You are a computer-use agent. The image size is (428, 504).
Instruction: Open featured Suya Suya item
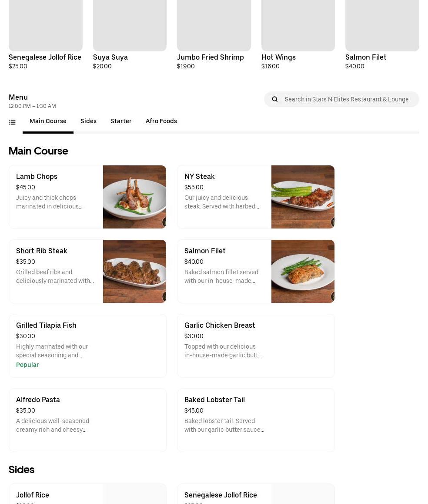130,35
